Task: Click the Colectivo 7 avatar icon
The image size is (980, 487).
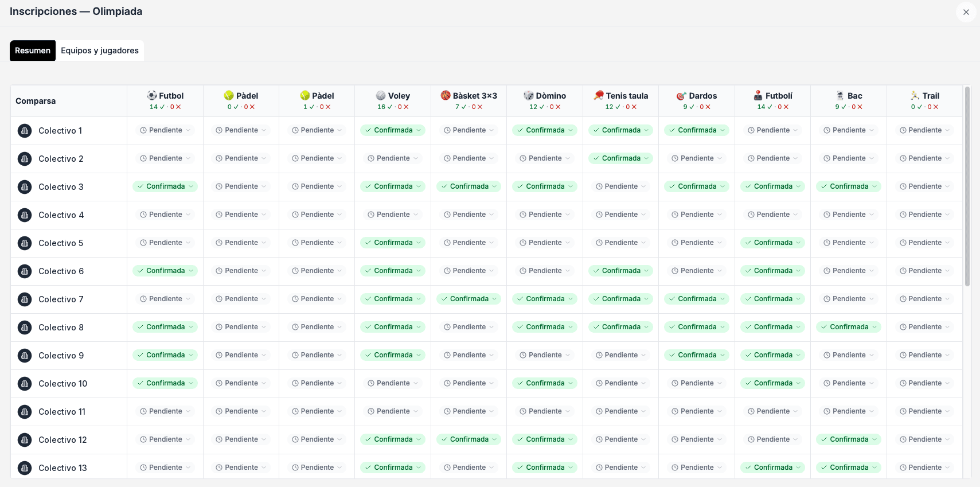Action: coord(25,299)
